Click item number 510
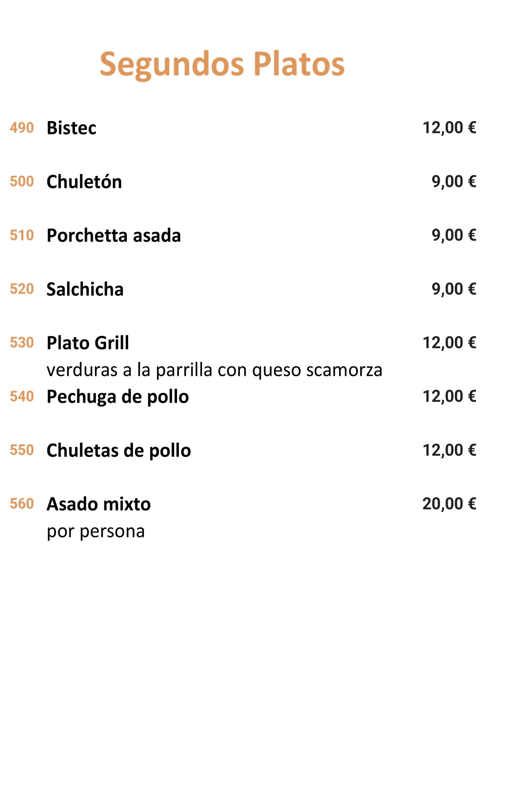This screenshot has width=521, height=812. (x=22, y=235)
